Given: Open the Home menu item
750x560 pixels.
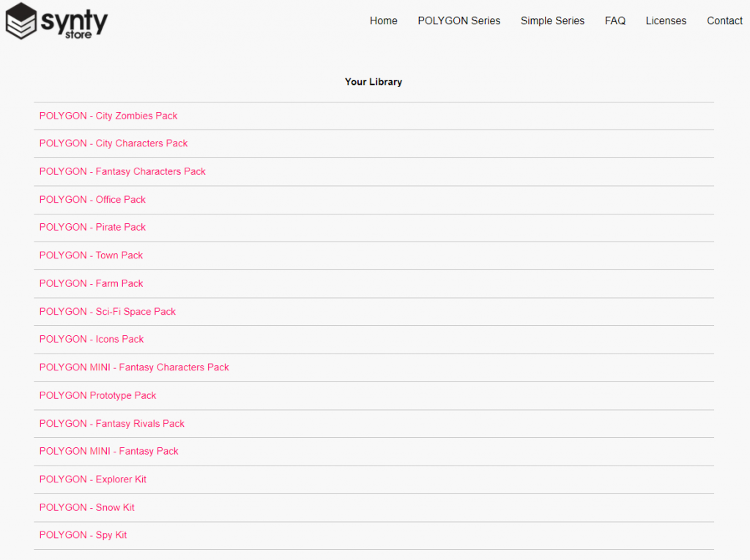Looking at the screenshot, I should (x=383, y=20).
